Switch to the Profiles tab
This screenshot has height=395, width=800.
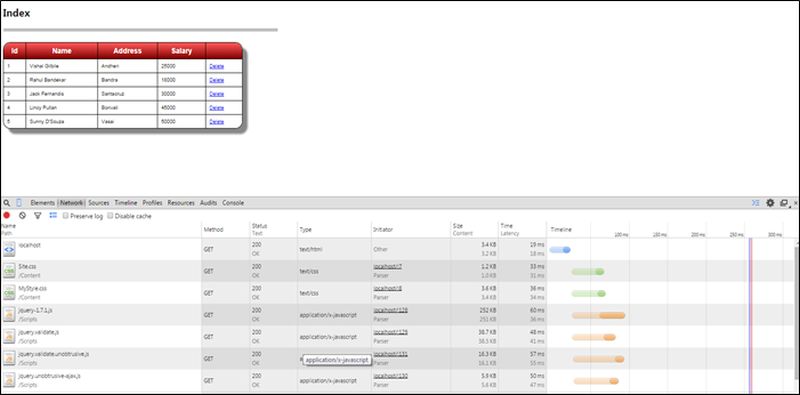(x=152, y=203)
